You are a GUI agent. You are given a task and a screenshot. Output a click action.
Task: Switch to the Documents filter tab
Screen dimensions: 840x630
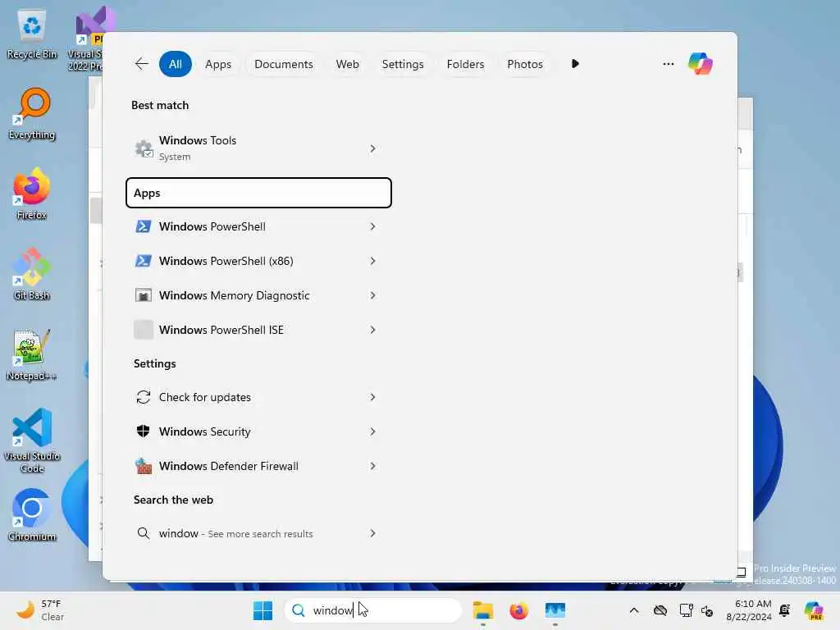point(283,64)
